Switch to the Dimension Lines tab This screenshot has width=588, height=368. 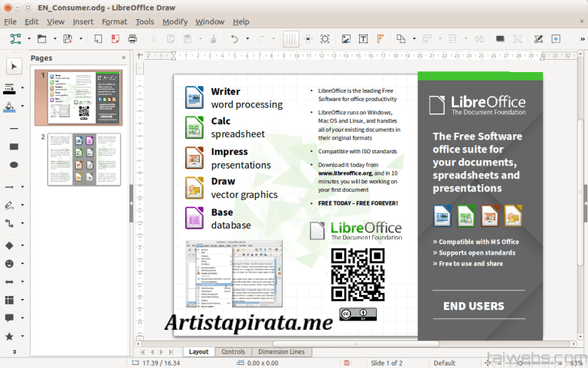281,352
